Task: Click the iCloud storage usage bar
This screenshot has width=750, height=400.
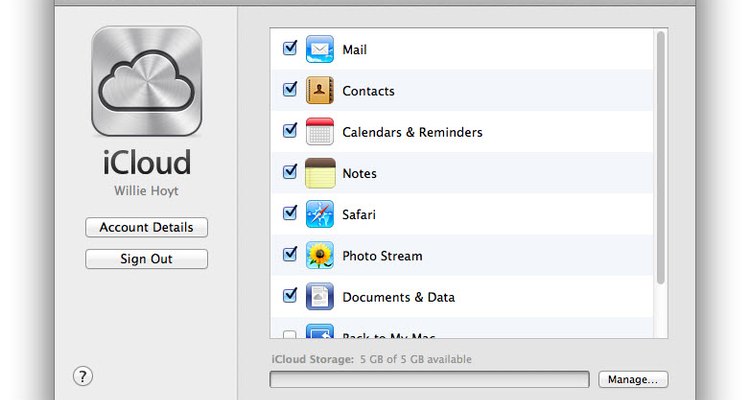Action: 430,379
